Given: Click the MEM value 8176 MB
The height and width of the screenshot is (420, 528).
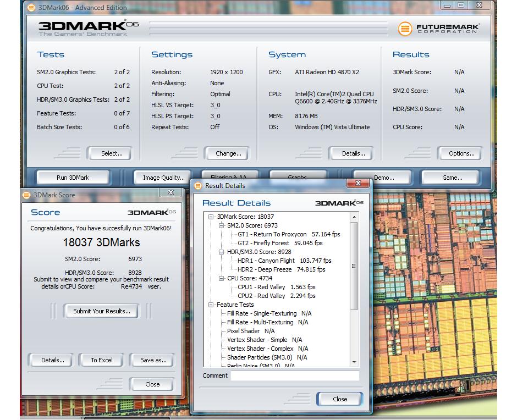Looking at the screenshot, I should click(x=306, y=116).
